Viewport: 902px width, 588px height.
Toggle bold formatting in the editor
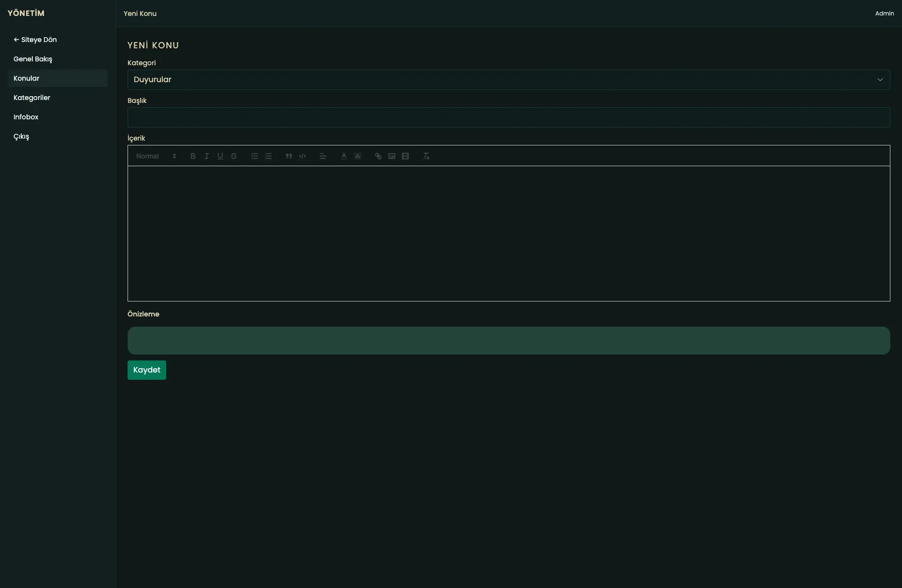pyautogui.click(x=193, y=156)
